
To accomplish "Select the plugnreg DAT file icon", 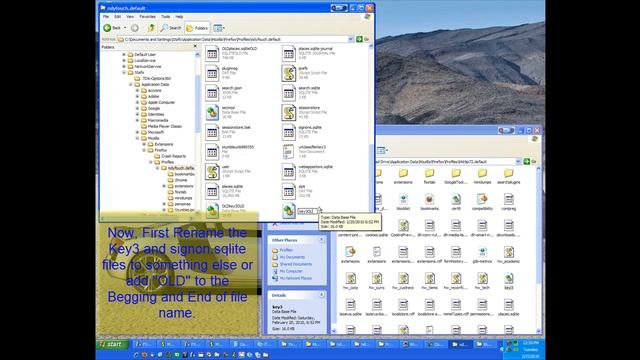I will tap(212, 73).
